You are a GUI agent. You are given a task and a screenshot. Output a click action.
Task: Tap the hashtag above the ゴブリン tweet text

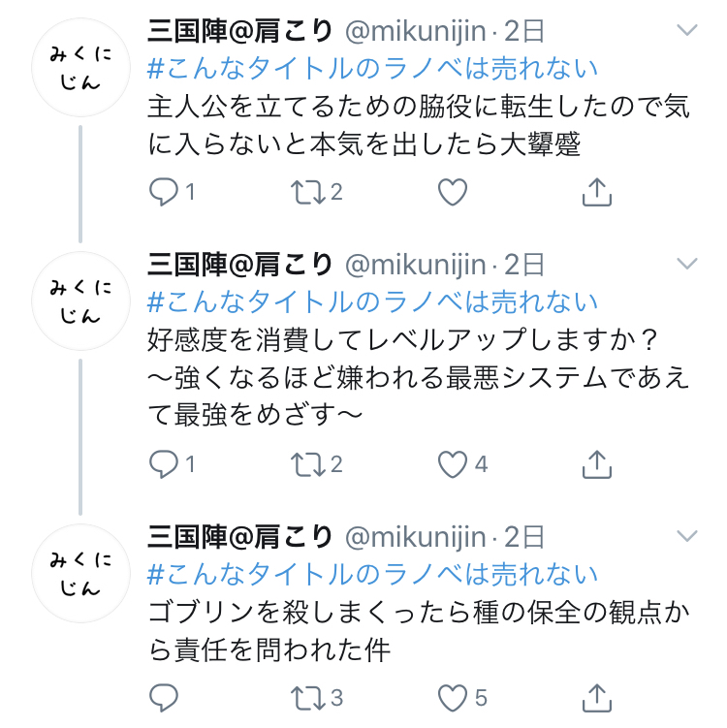[x=372, y=573]
